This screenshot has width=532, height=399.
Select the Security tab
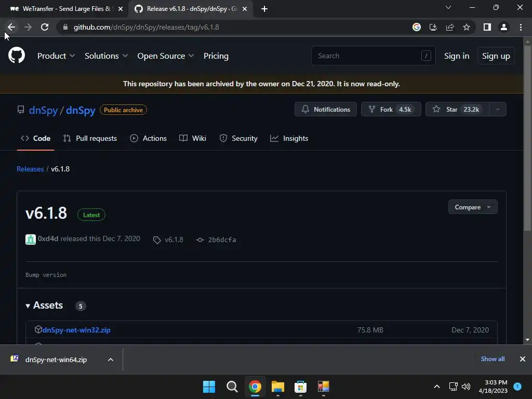click(238, 138)
